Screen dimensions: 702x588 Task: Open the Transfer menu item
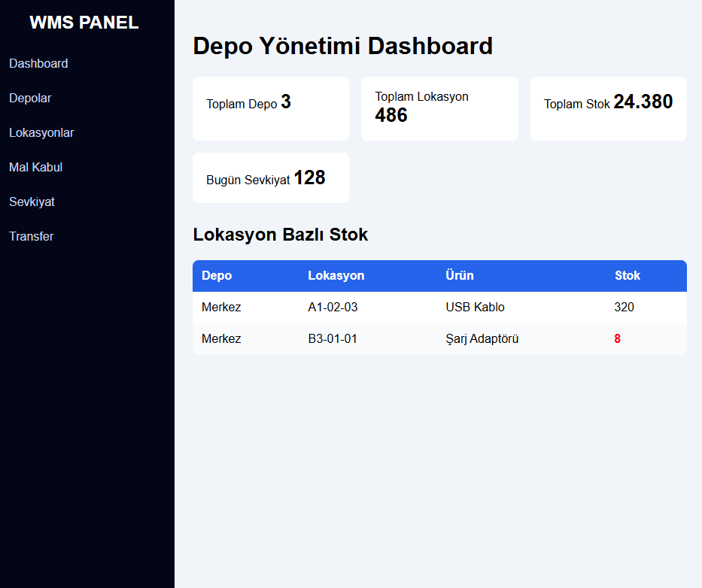[31, 237]
